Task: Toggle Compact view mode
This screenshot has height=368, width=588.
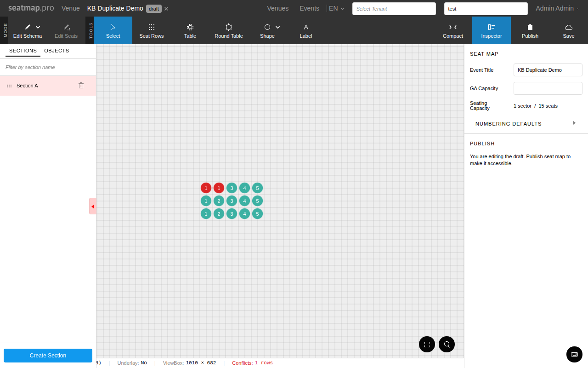Action: click(x=453, y=30)
